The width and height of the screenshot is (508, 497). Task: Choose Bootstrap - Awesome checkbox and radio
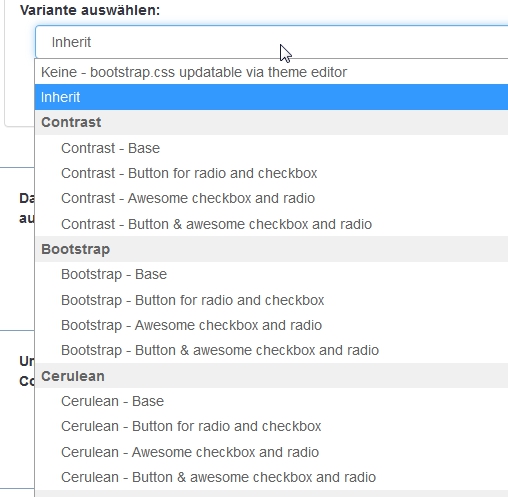point(272,325)
